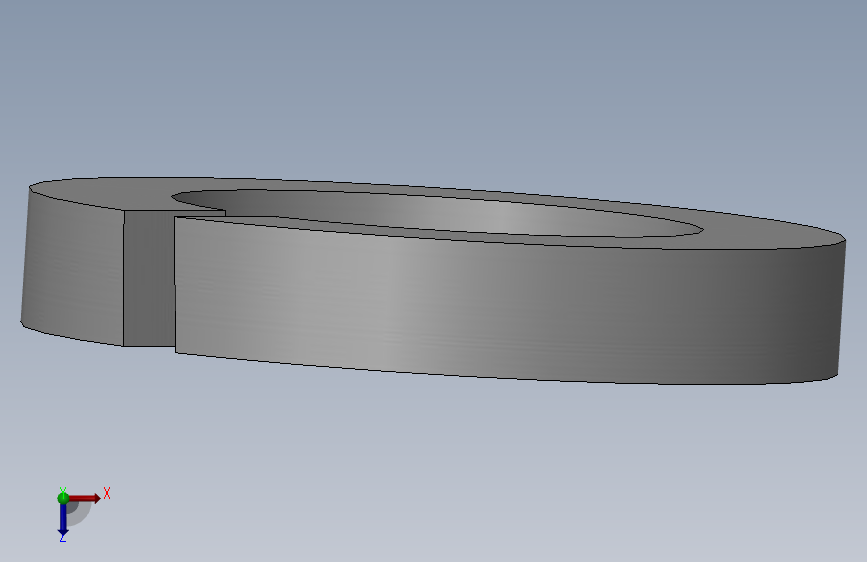Select the gray quarter-circle plane of triad
867x562 pixels.
pos(77,513)
